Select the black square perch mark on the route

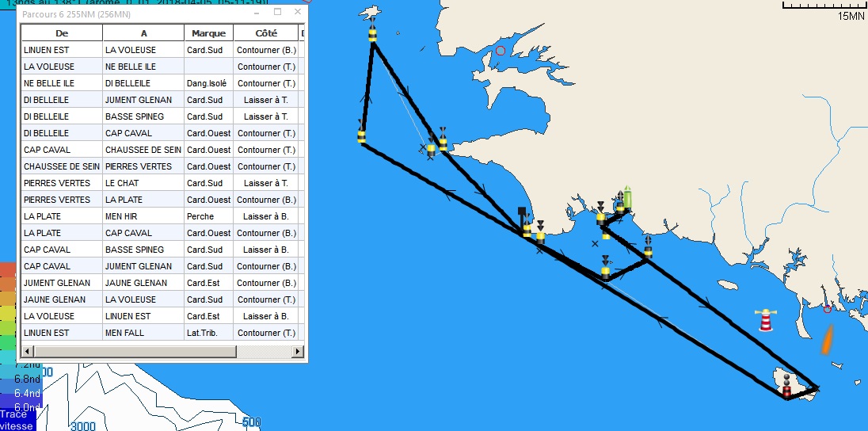(521, 212)
